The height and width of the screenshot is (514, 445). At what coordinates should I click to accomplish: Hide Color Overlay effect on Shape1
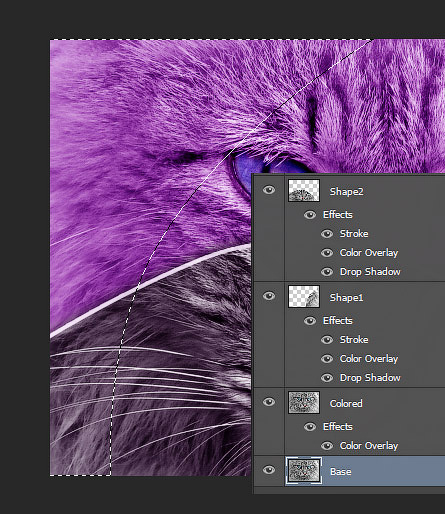coord(327,359)
